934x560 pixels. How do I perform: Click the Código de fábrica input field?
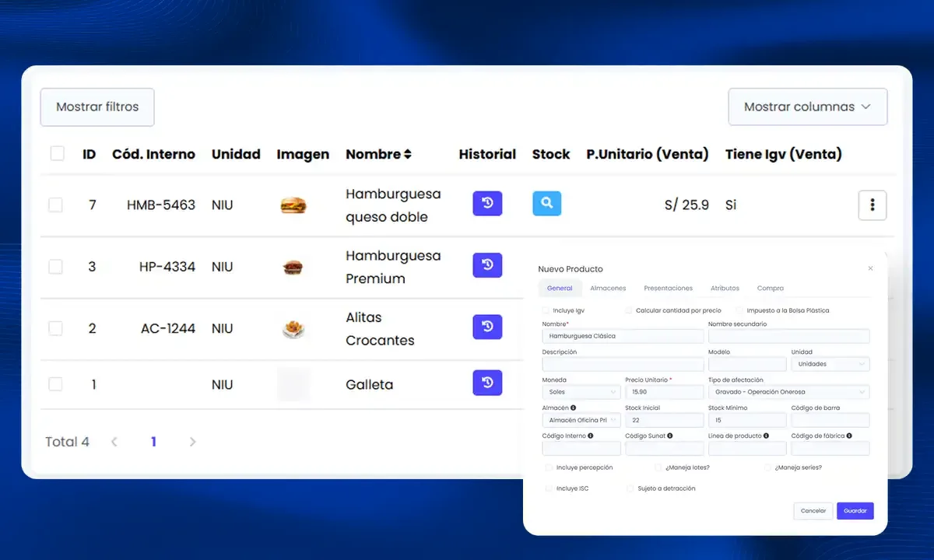[830, 448]
